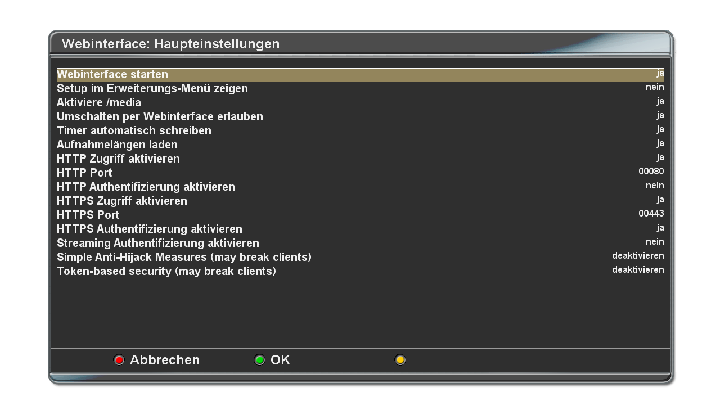Toggle the Webinterface starten ja value
The image size is (720, 405).
(660, 73)
